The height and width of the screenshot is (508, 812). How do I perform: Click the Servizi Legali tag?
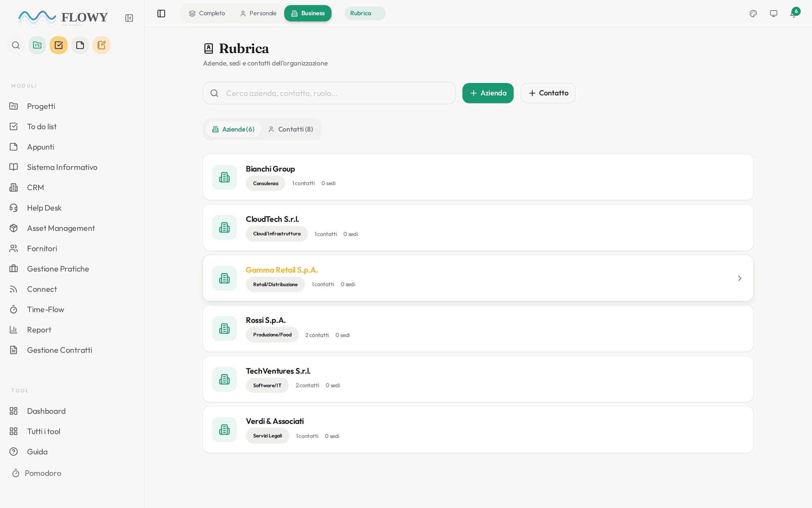point(267,436)
